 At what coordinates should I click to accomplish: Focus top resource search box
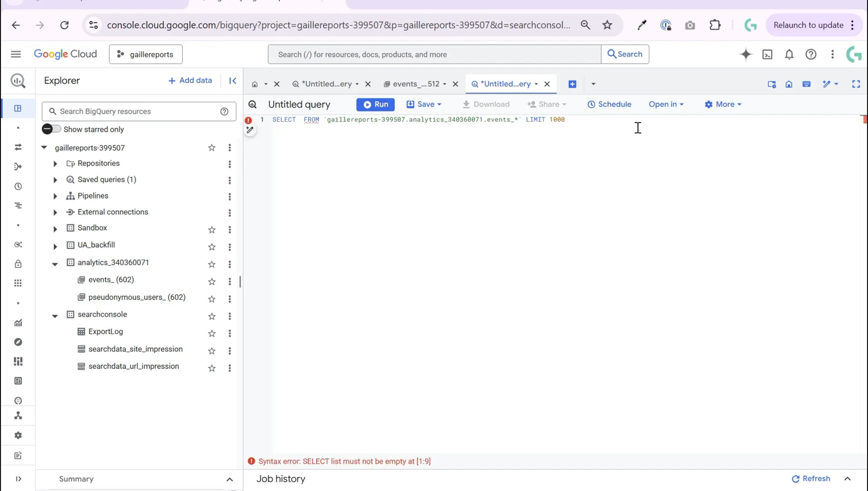434,54
